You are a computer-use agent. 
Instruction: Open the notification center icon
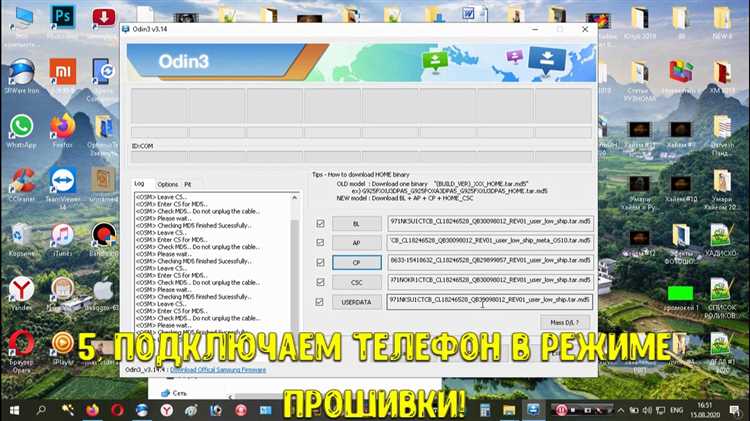click(734, 410)
